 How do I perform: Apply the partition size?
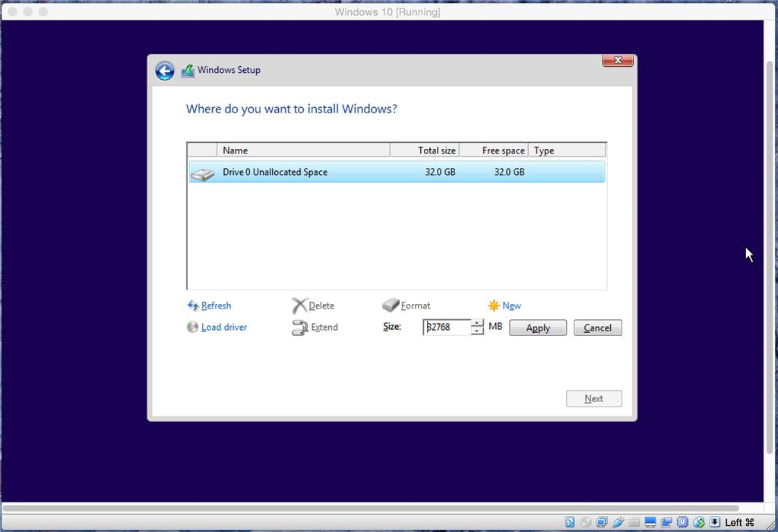coord(538,328)
